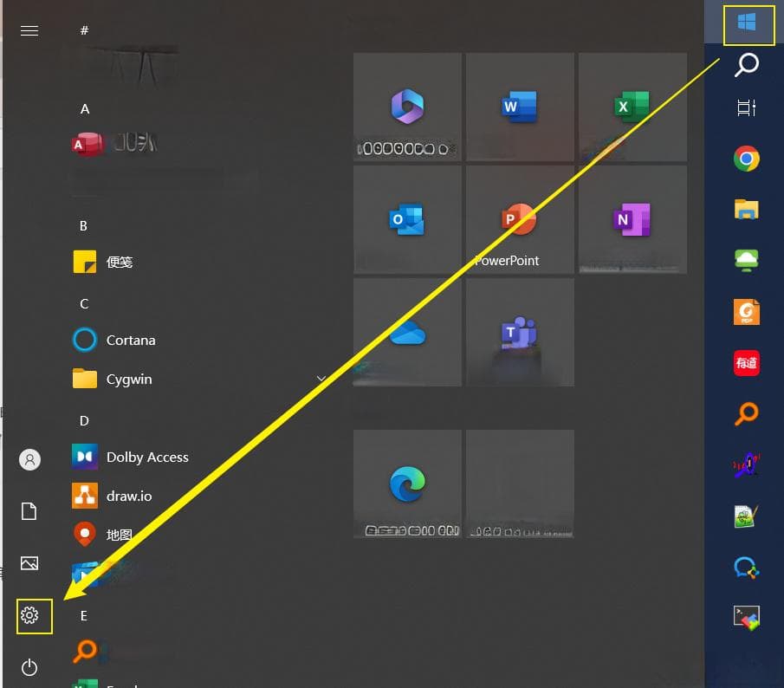Viewport: 784px width, 688px height.
Task: Launch the Word tile
Action: (520, 107)
